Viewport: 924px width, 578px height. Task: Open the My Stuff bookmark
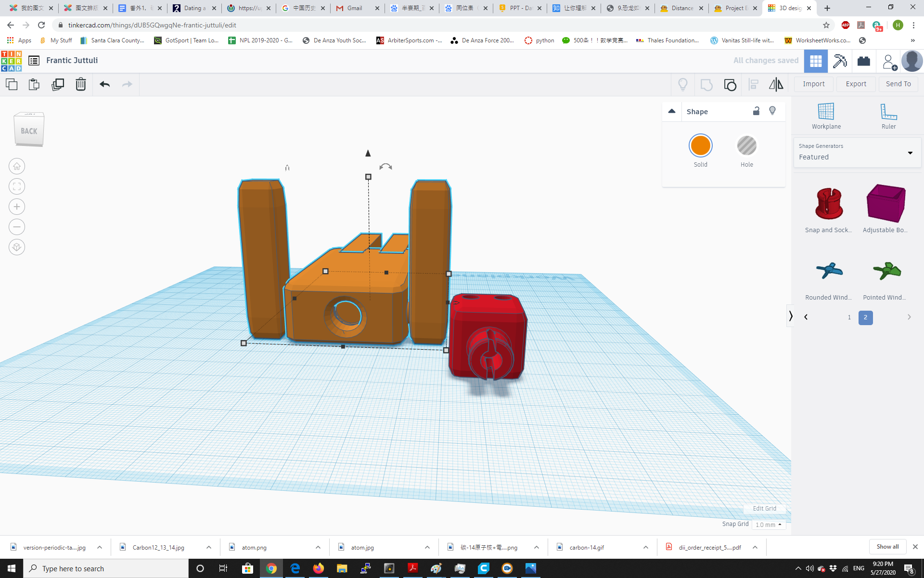tap(56, 40)
